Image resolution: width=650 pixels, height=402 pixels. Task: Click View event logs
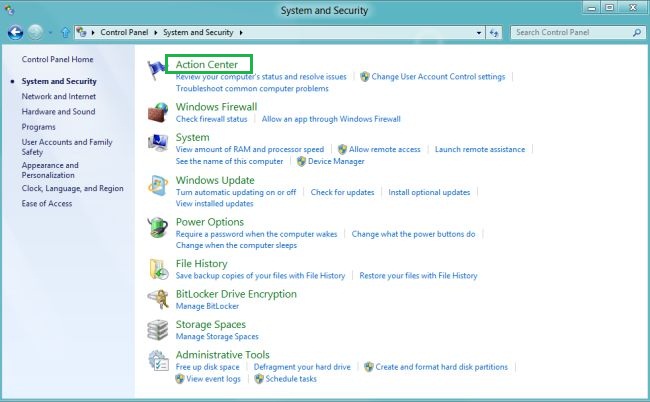[213, 379]
